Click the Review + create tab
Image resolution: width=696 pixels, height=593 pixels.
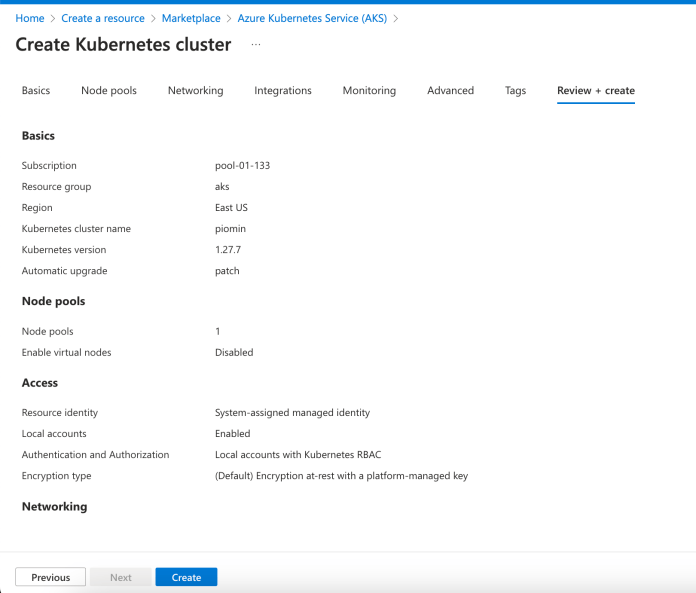click(596, 90)
